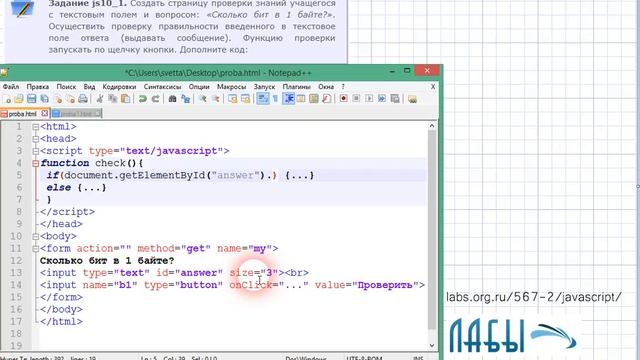Collapse function check fold on line 4
This screenshot has height=360, width=640.
pos(36,164)
